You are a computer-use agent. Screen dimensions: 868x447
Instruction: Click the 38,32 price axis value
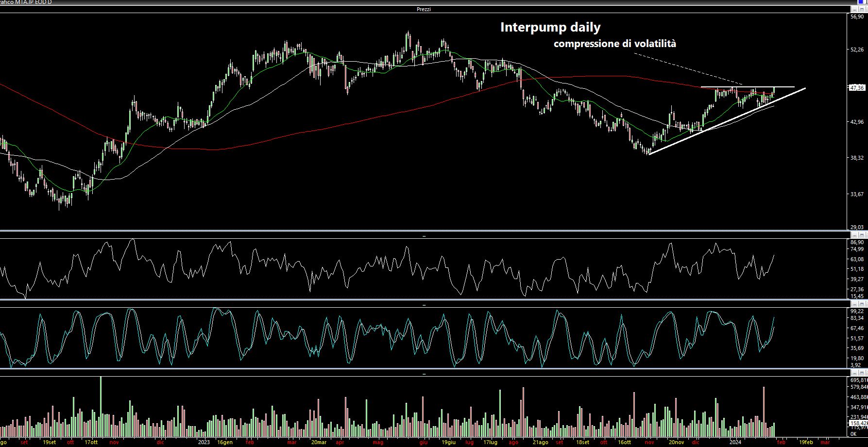pyautogui.click(x=857, y=158)
